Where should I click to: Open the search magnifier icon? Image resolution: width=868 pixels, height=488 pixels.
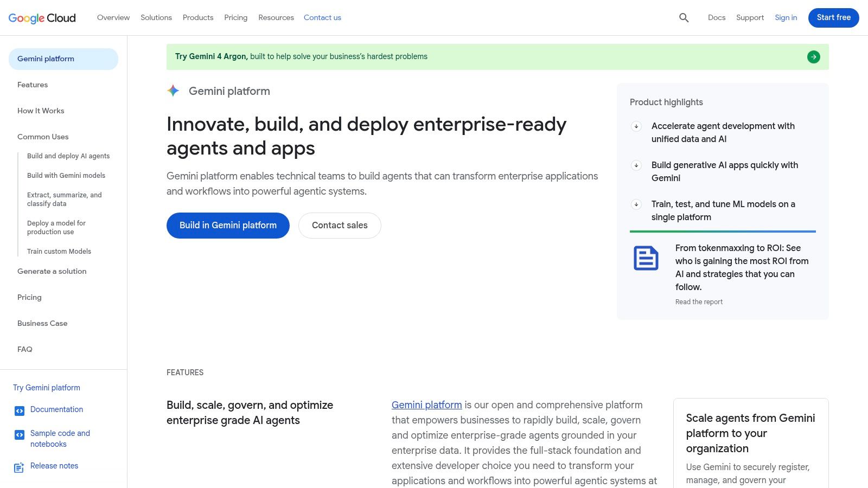(x=684, y=18)
